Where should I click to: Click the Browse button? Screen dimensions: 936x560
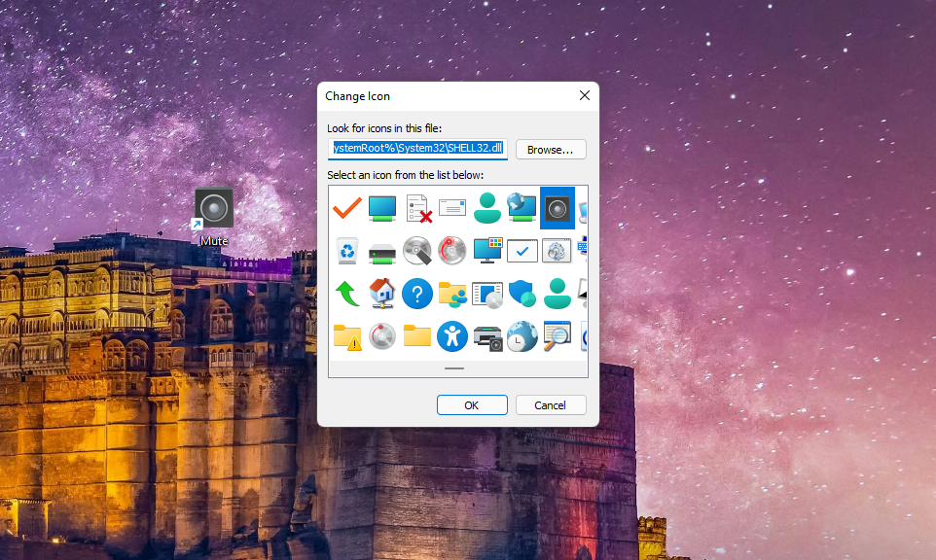pyautogui.click(x=550, y=149)
